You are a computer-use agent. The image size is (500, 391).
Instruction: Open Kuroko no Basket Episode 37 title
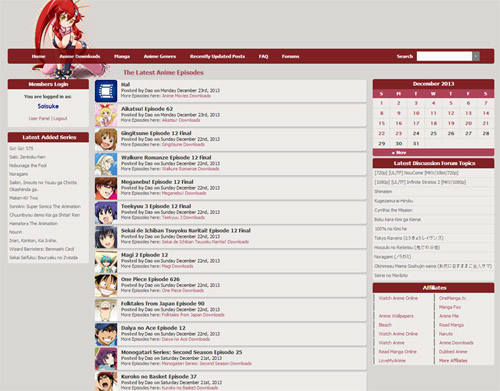[159, 376]
